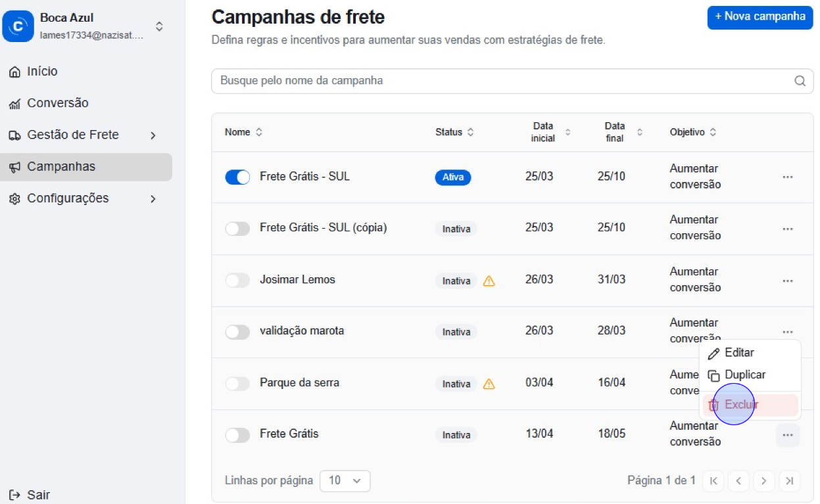
Task: Open the three-dot menu for Josimar Lemos
Action: click(x=787, y=281)
